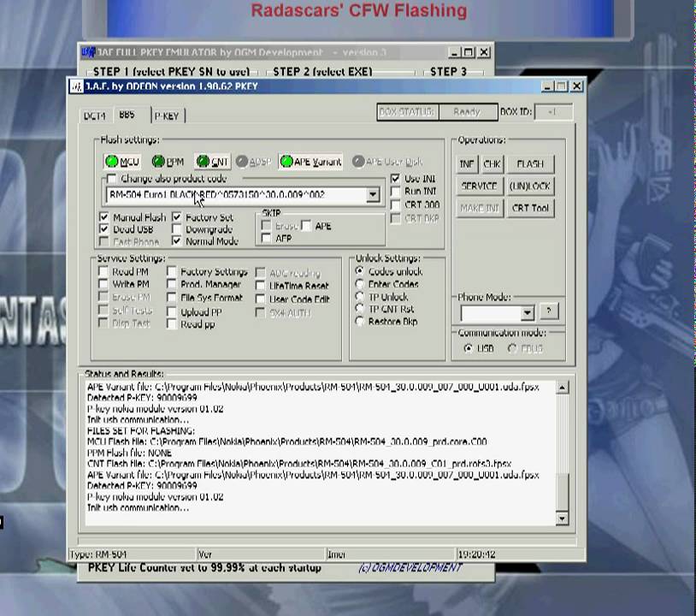Check the Factory Settings checkbox

(172, 271)
